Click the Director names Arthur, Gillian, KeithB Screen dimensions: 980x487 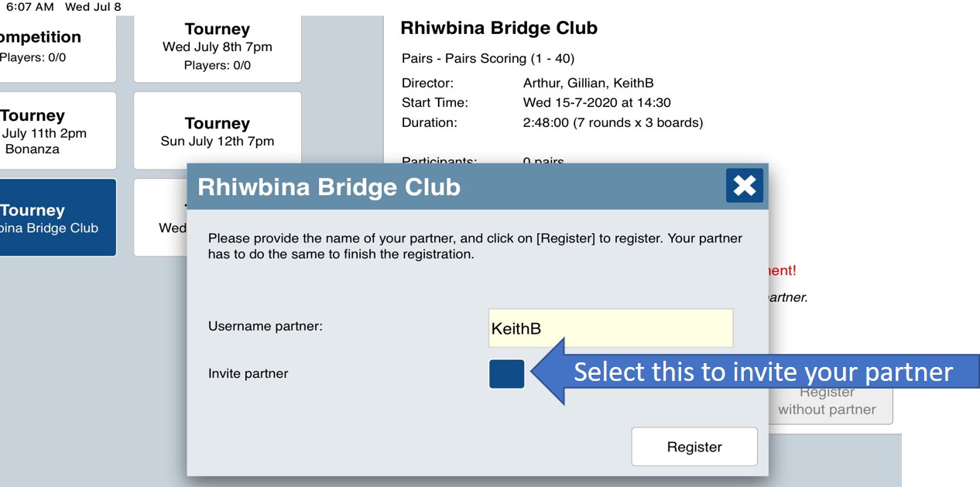pos(588,83)
